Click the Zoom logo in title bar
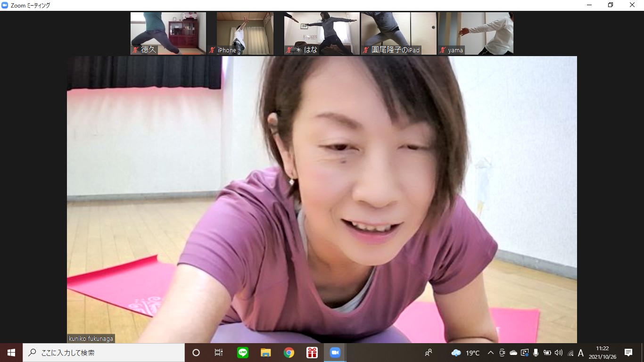The image size is (644, 362). (5, 5)
